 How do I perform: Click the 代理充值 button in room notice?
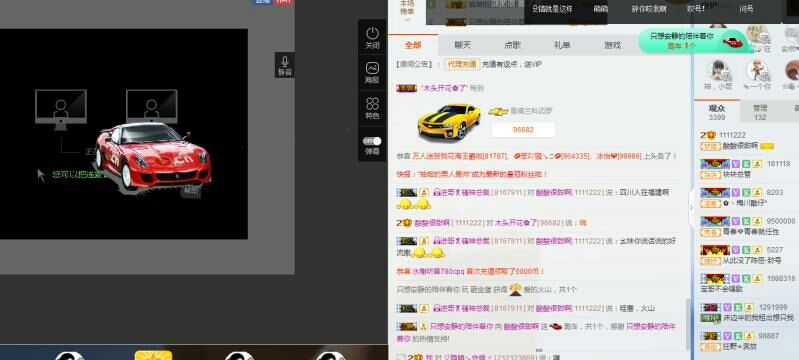tap(461, 64)
